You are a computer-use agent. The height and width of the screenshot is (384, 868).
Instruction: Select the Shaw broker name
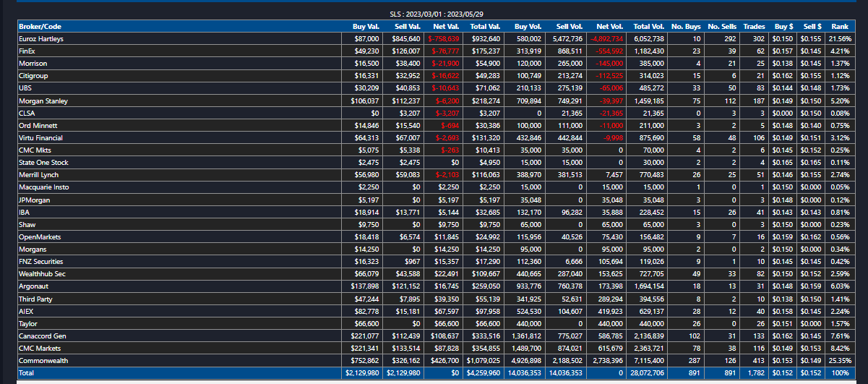pos(27,225)
